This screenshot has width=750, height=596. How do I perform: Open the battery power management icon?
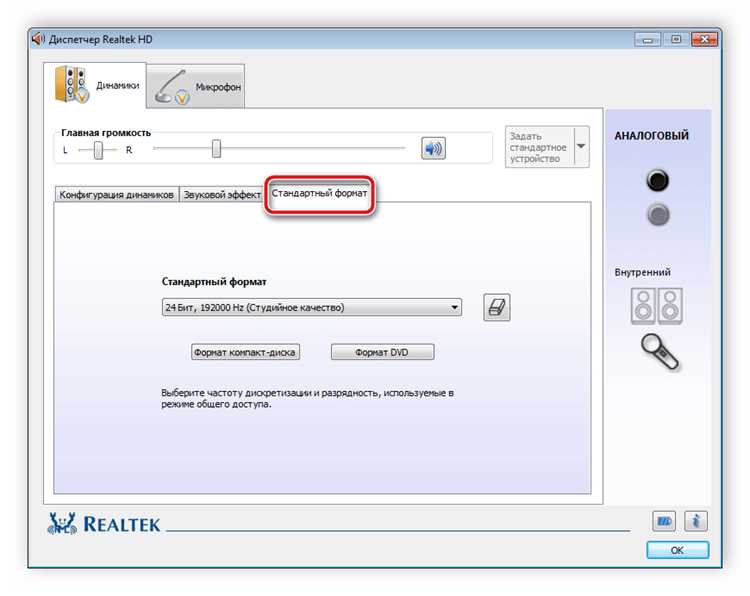point(664,521)
